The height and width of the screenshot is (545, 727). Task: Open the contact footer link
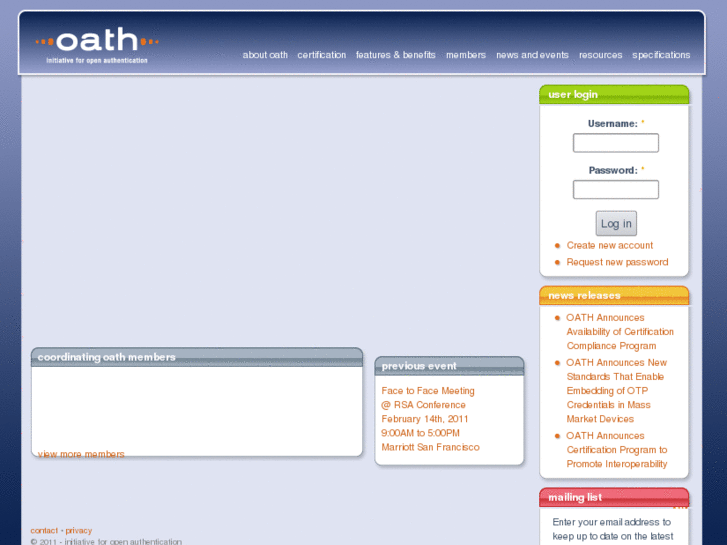(x=44, y=530)
